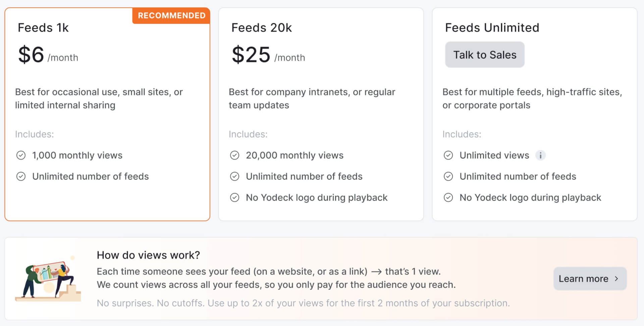Click check icon for Feeds 20k unlimited feeds
The width and height of the screenshot is (644, 326).
234,177
